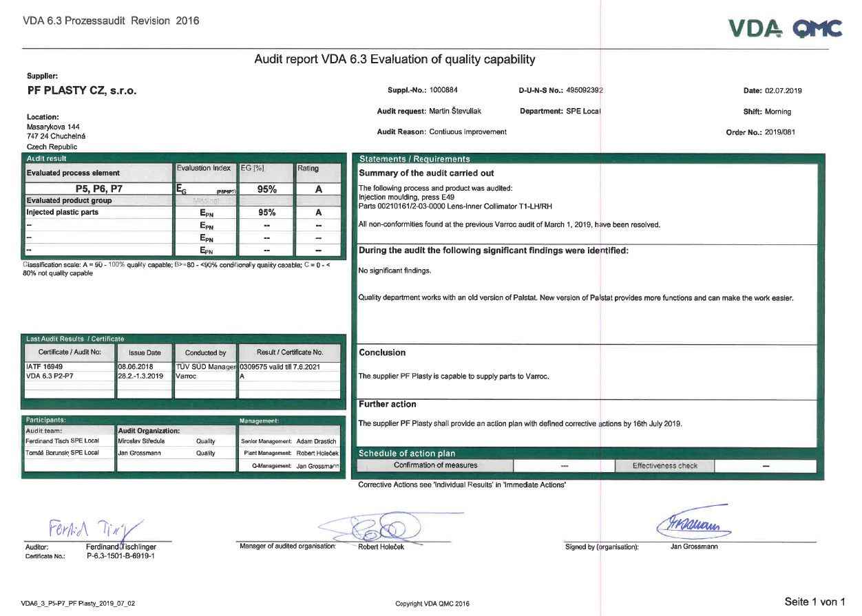This screenshot has width=862, height=616.
Task: Click '0309575 valid till 7.6.2021'
Action: (280, 367)
